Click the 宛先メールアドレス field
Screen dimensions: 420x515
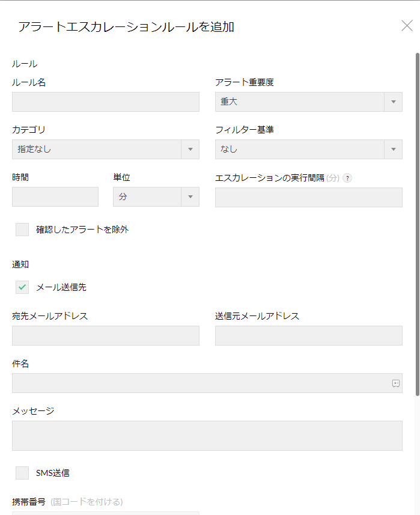[105, 335]
